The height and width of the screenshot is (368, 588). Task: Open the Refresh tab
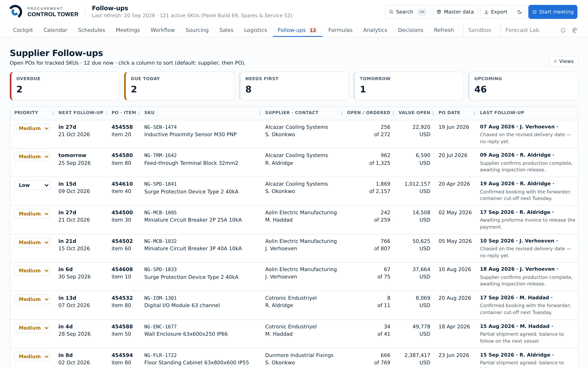point(444,30)
